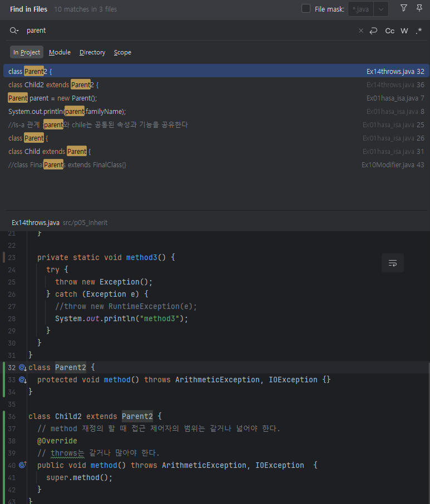
Task: Toggle Regex (.*) search option
Action: pyautogui.click(x=418, y=31)
